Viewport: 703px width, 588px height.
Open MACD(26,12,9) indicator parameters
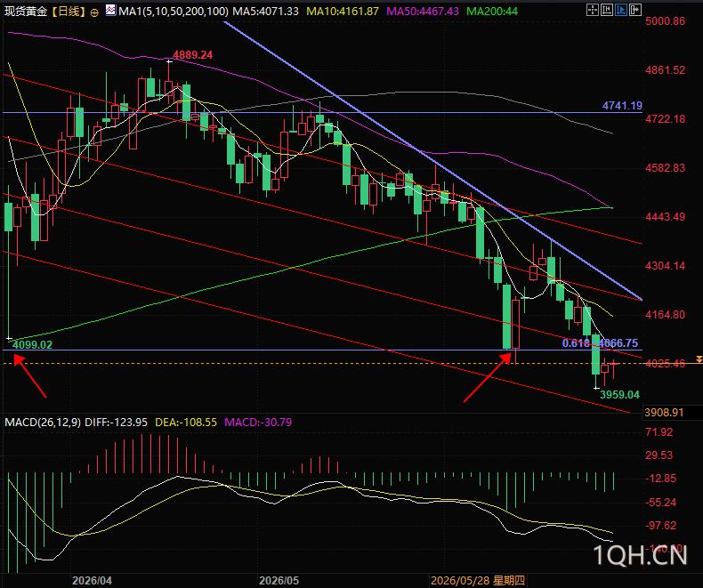coord(43,423)
